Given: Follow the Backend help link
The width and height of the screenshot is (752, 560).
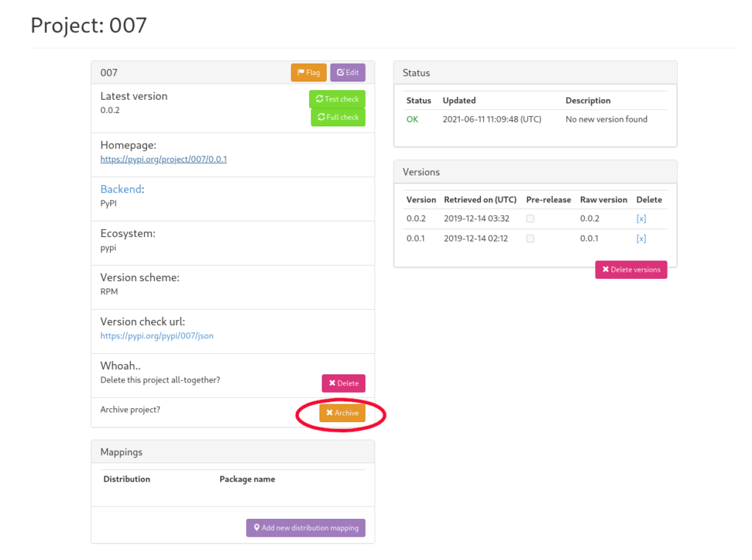Looking at the screenshot, I should tap(121, 189).
